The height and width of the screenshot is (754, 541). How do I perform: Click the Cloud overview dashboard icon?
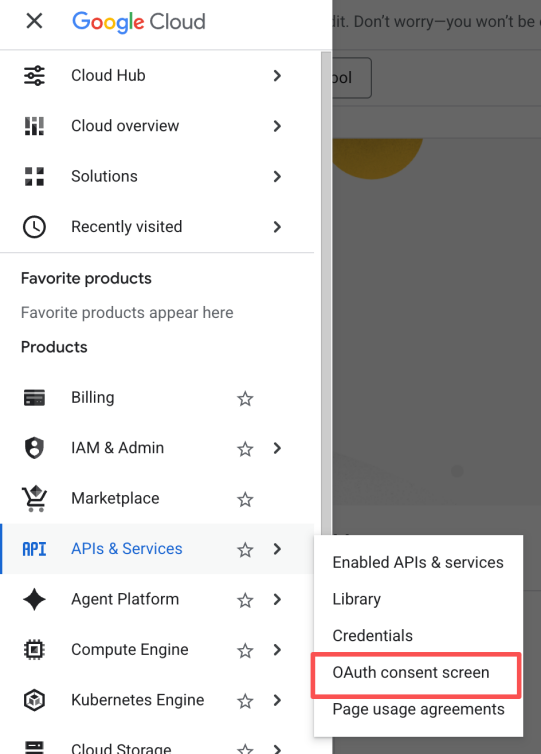34,126
